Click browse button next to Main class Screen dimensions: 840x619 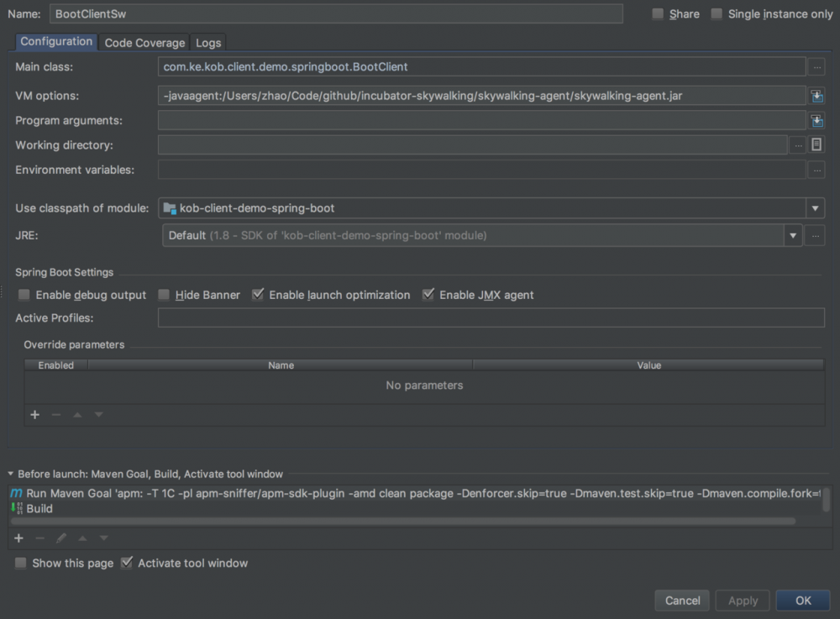tap(816, 67)
